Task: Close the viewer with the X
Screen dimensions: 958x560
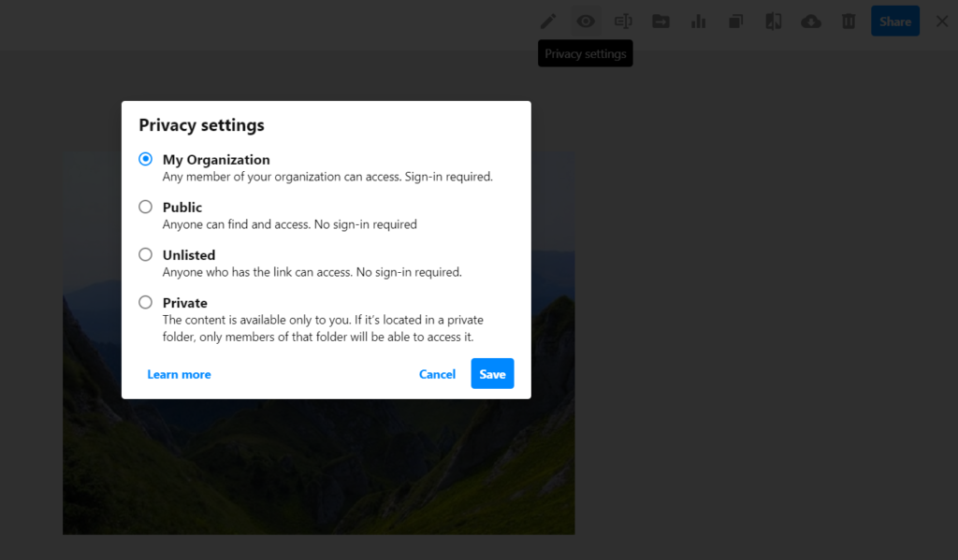Action: (941, 22)
